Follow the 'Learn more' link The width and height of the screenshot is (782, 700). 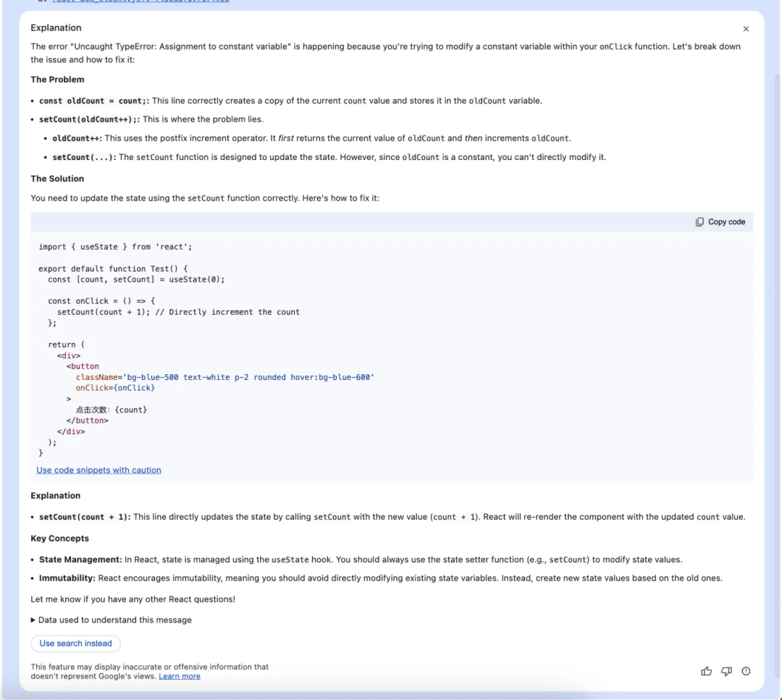click(180, 676)
